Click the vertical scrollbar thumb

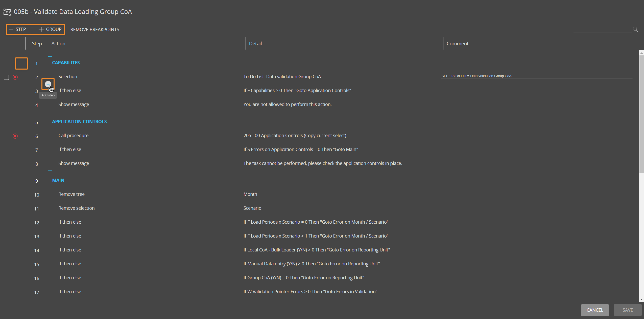pyautogui.click(x=641, y=114)
